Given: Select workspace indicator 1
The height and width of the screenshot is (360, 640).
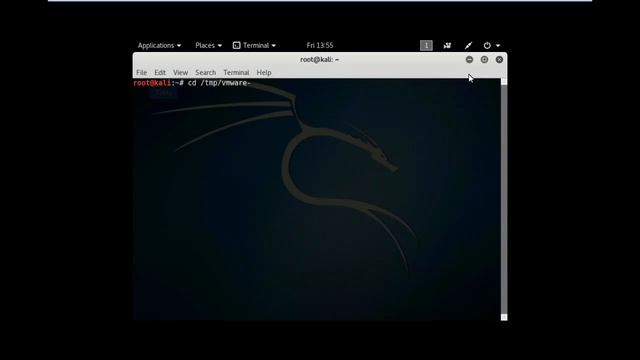Looking at the screenshot, I should pos(426,45).
